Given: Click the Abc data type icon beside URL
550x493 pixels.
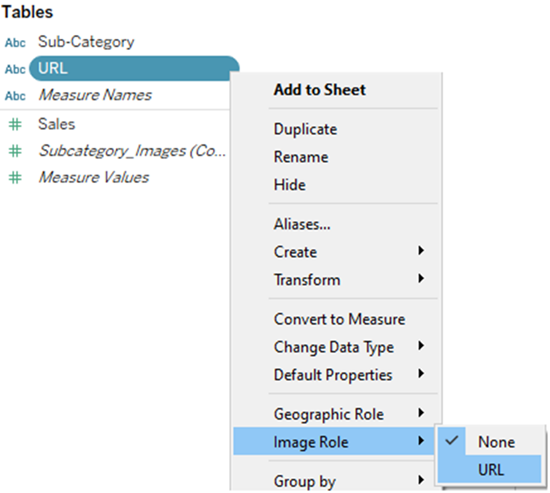Looking at the screenshot, I should click(15, 69).
